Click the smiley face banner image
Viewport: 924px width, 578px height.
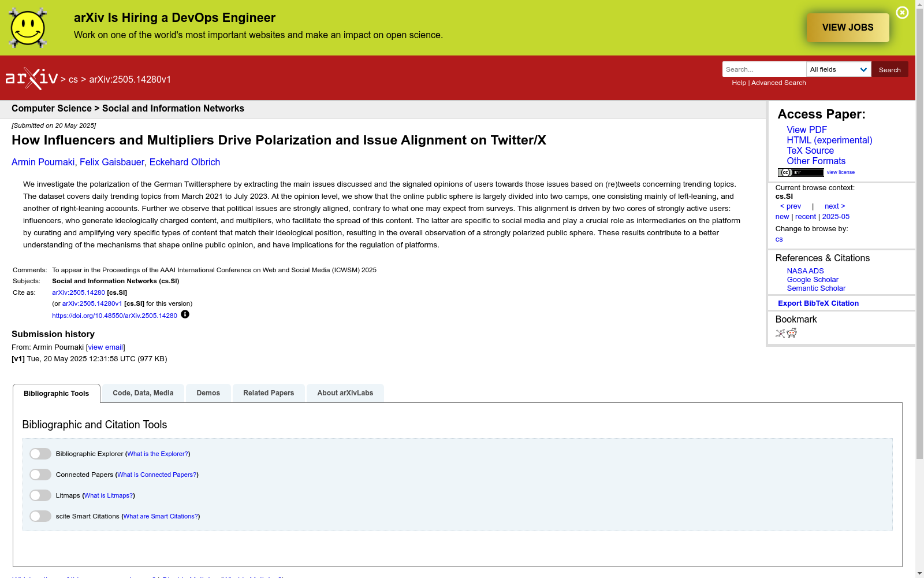coord(28,28)
